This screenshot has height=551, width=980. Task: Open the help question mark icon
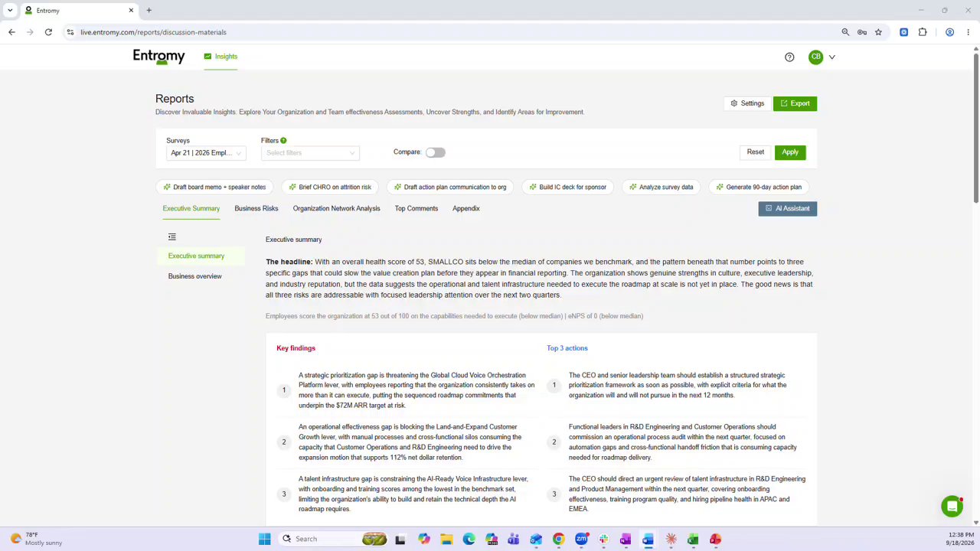[x=789, y=57]
